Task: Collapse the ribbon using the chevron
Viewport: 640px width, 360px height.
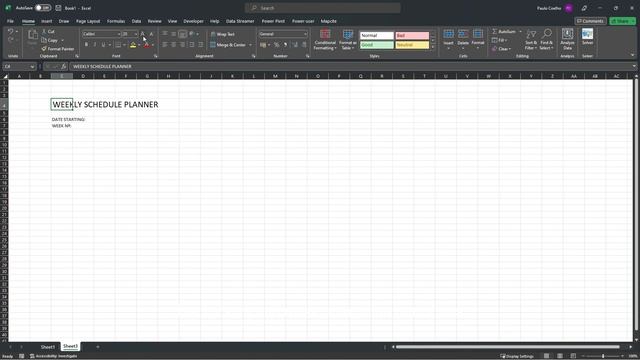Action: pyautogui.click(x=633, y=55)
